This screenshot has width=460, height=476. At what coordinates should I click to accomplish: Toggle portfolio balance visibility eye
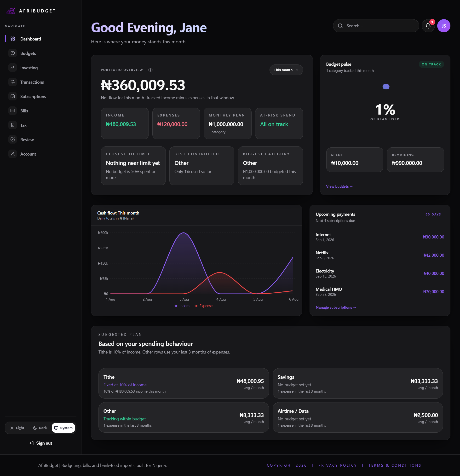pyautogui.click(x=150, y=70)
